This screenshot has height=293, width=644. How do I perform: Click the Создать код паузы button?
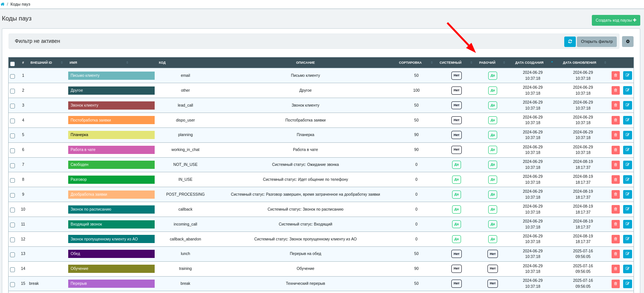click(616, 20)
